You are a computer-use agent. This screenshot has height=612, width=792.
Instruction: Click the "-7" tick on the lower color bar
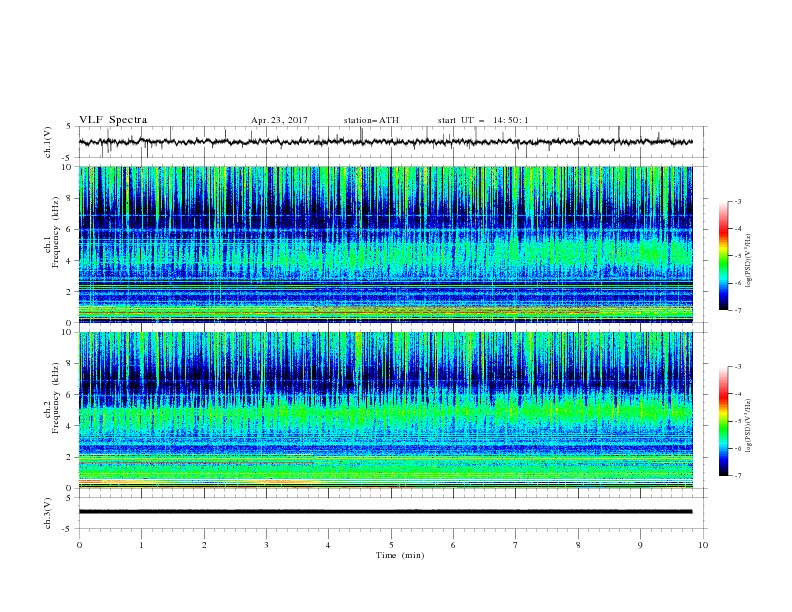coord(737,475)
